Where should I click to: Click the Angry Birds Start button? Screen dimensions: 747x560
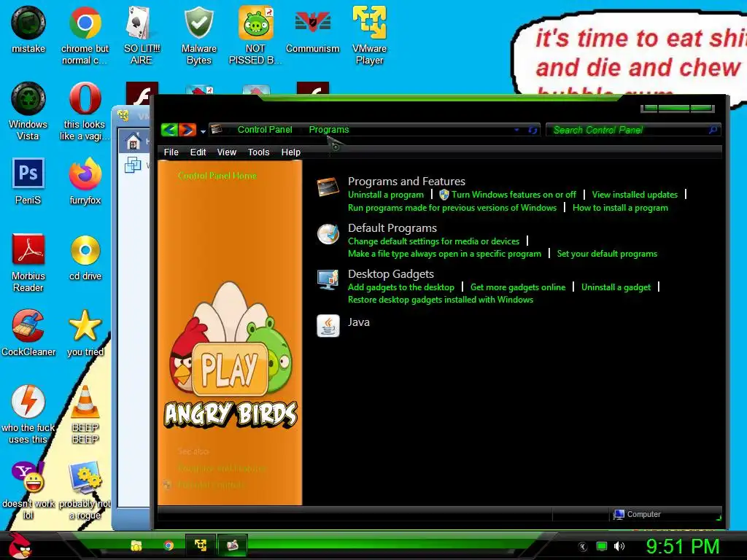coord(19,545)
